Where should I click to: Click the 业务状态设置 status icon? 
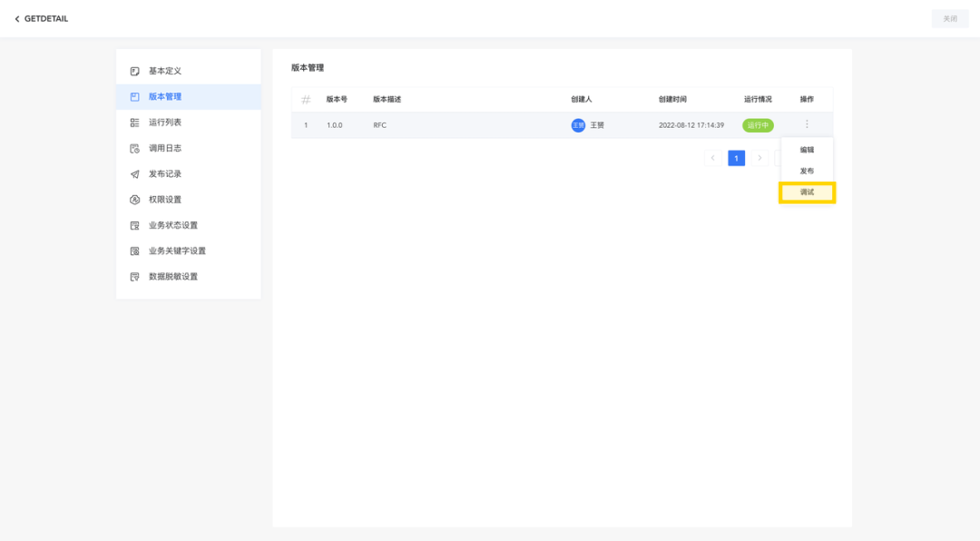click(133, 225)
